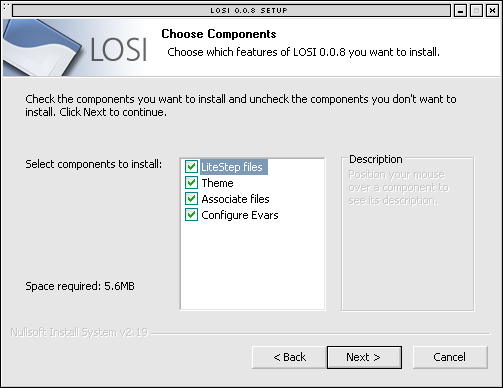Highlight the Associate files entry

pos(235,199)
